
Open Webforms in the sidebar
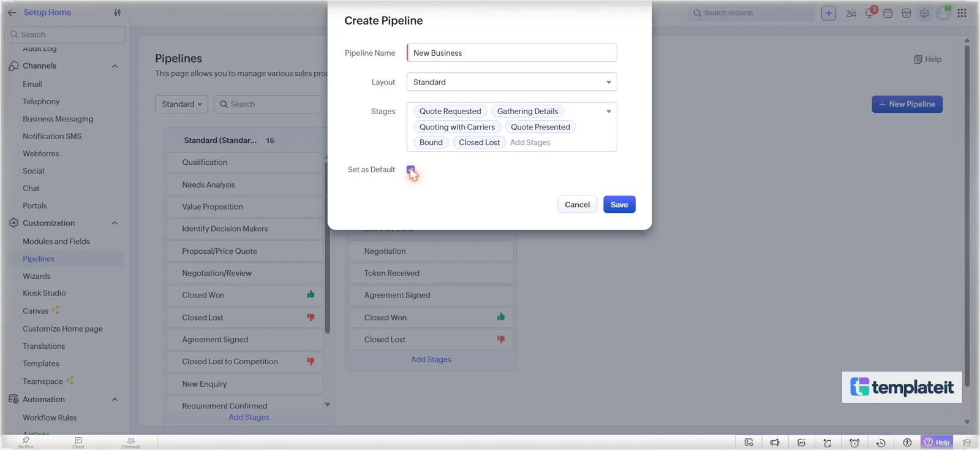(x=41, y=154)
